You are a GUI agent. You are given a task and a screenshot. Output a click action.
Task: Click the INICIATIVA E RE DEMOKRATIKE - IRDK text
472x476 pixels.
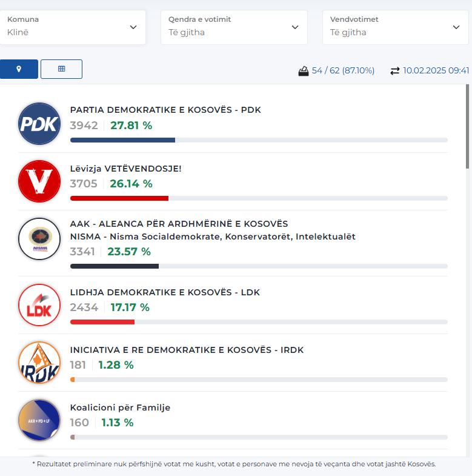(187, 350)
